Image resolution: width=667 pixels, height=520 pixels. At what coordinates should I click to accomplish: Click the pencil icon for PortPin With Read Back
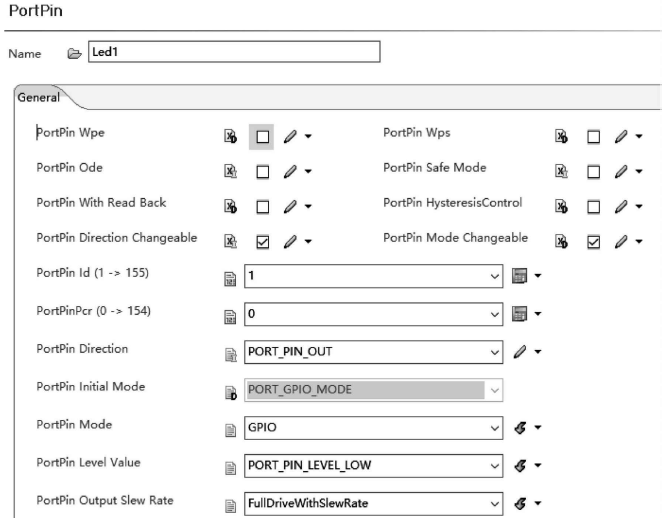click(290, 206)
